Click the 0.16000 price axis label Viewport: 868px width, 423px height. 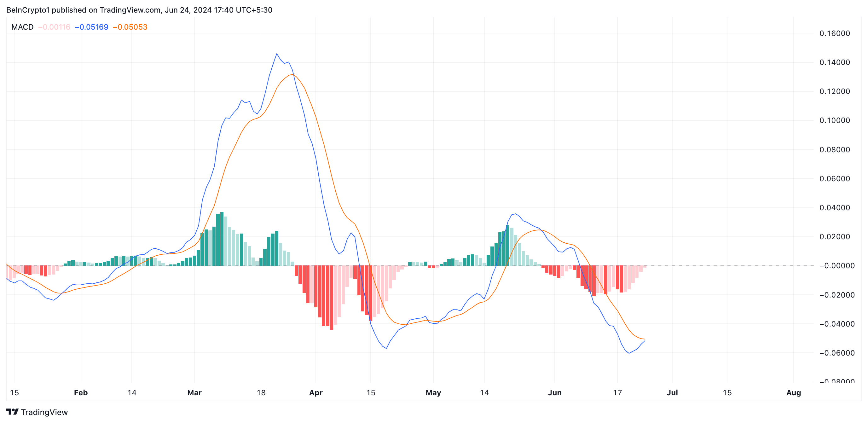[834, 33]
